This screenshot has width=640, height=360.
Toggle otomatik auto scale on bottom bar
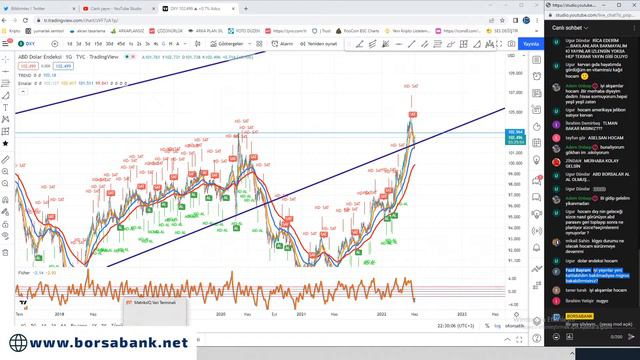(x=514, y=326)
